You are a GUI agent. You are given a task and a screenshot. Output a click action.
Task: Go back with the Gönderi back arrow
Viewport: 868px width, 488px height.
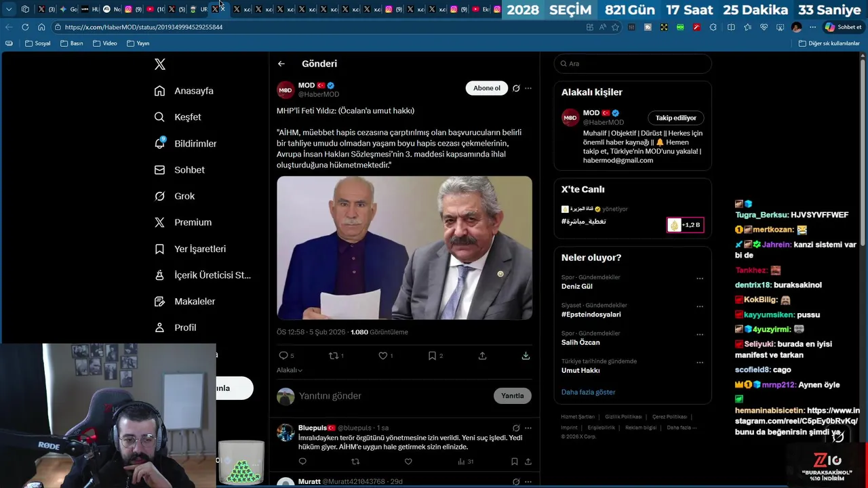pos(281,64)
